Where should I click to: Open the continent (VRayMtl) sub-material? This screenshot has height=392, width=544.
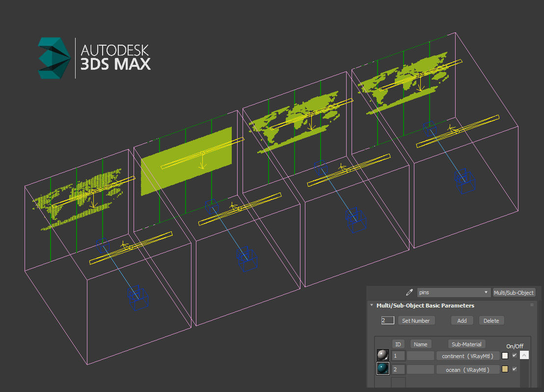coord(468,356)
